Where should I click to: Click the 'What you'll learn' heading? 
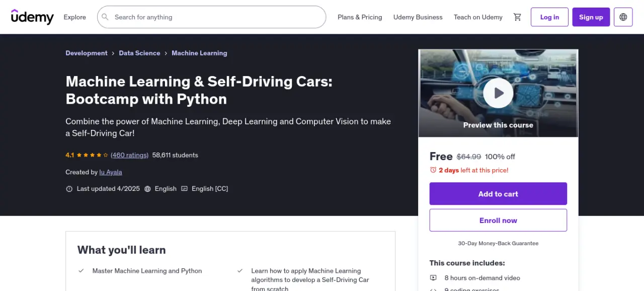[121, 250]
